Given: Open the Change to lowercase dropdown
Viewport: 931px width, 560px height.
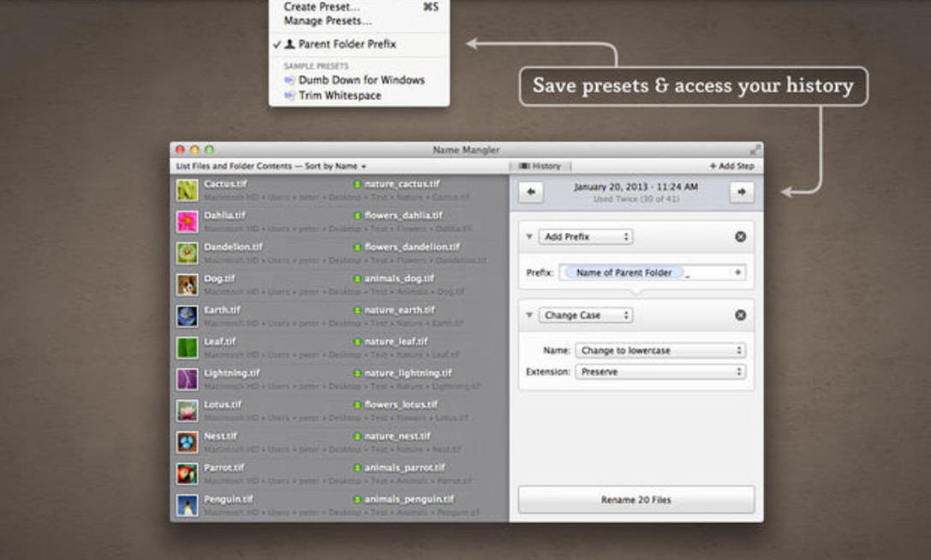Looking at the screenshot, I should coord(660,350).
